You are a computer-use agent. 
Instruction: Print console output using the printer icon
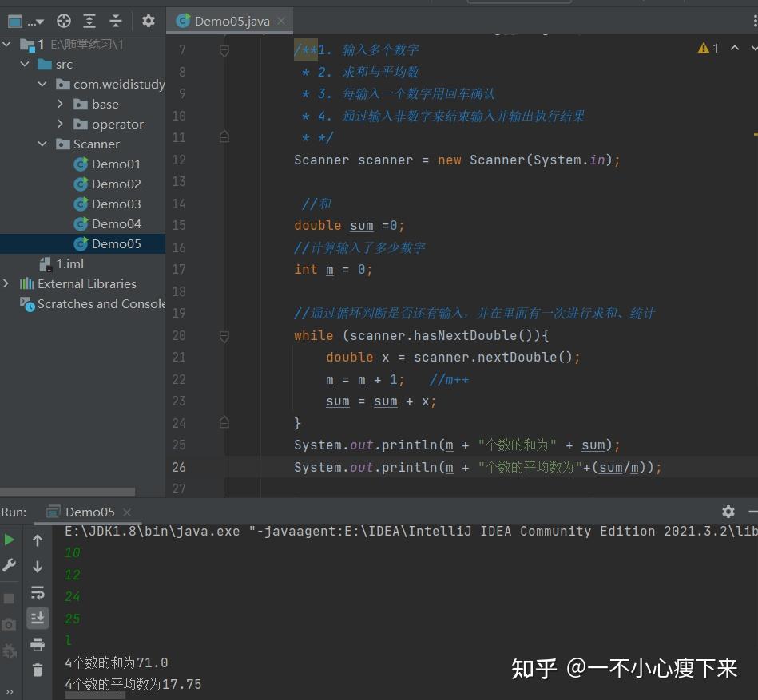click(37, 643)
